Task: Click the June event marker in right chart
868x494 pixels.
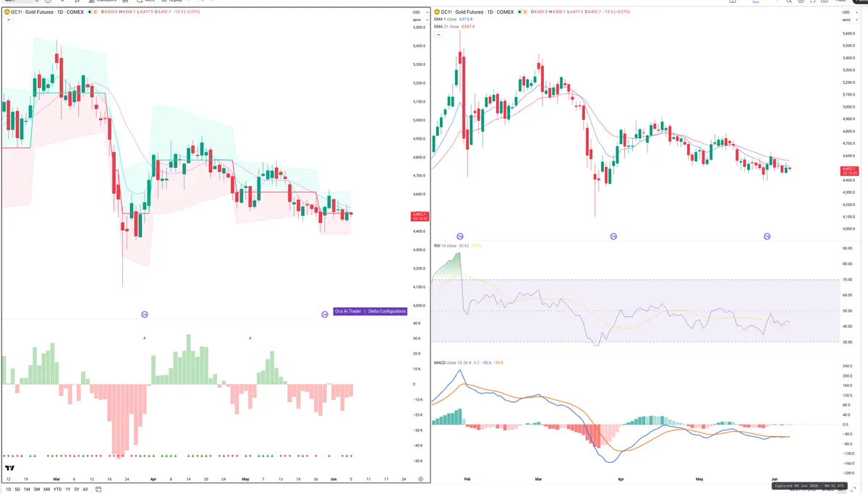Action: pos(767,237)
